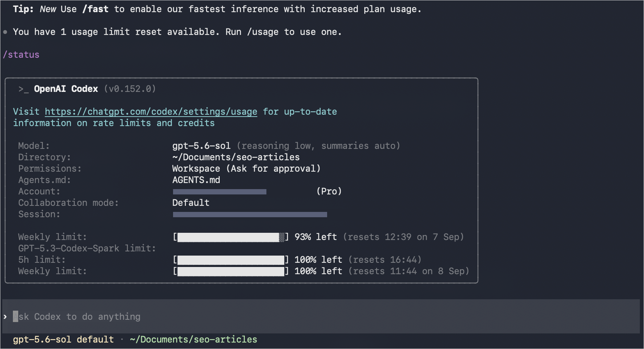644x349 pixels.
Task: Click the AGENTS.md value
Action: tap(196, 180)
